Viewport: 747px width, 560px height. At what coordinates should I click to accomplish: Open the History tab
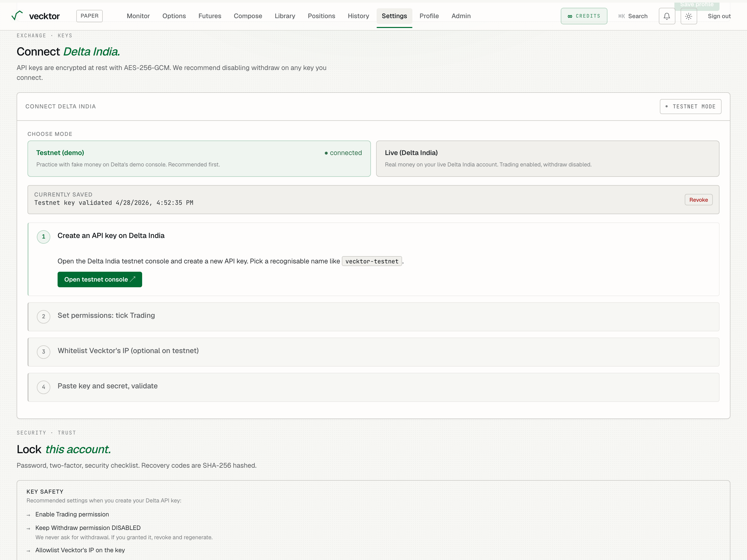tap(358, 16)
